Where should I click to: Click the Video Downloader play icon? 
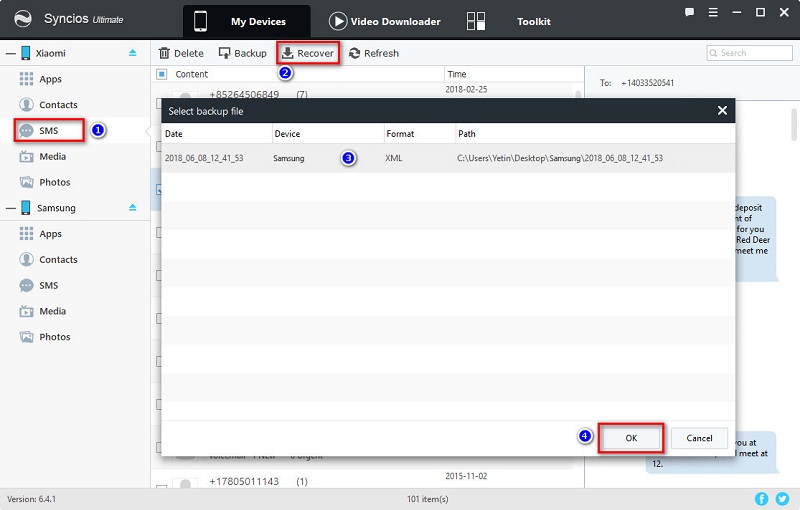pos(338,21)
